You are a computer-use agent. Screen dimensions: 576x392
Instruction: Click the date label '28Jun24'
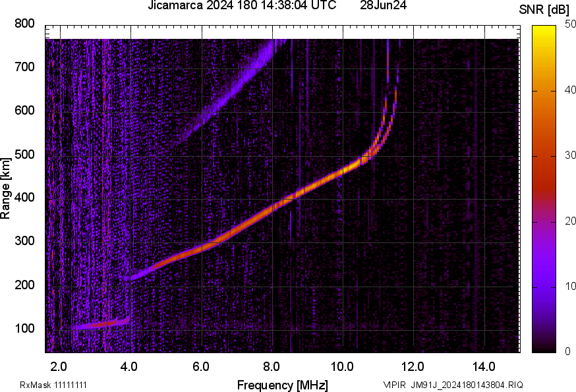(383, 5)
